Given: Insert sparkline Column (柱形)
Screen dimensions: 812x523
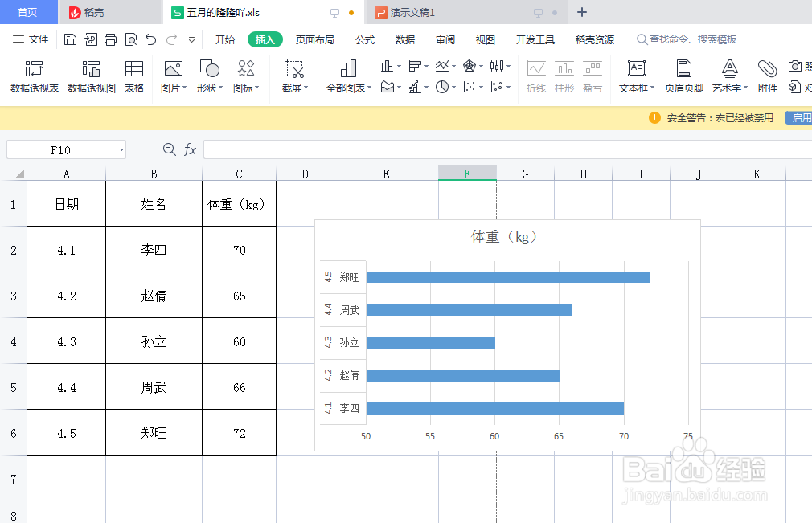Looking at the screenshot, I should coord(564,76).
